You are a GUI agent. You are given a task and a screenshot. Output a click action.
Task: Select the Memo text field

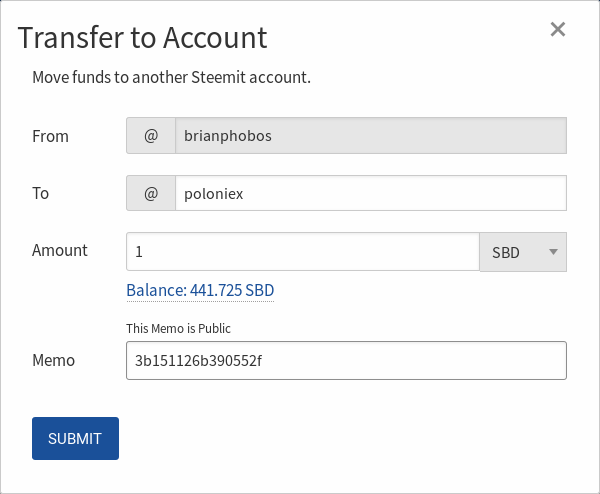tap(346, 361)
